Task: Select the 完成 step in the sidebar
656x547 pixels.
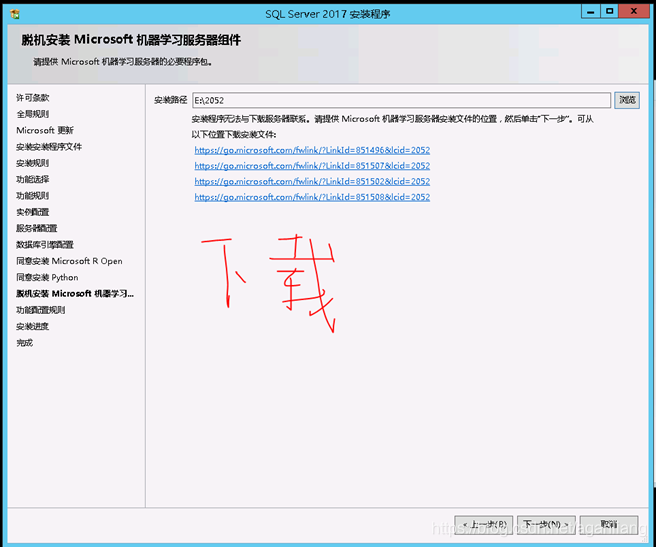Action: pos(25,343)
